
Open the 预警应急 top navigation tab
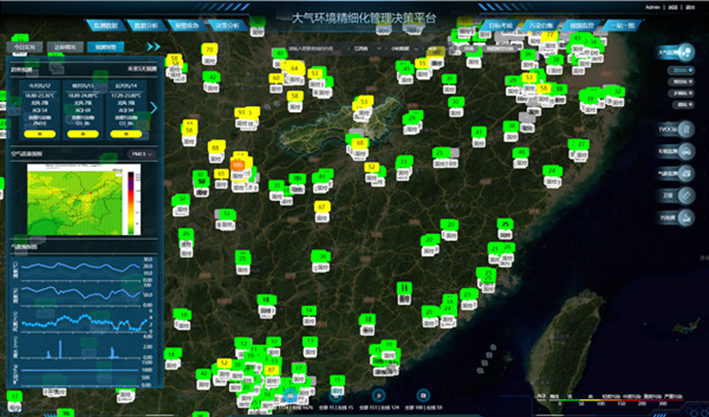coord(186,25)
